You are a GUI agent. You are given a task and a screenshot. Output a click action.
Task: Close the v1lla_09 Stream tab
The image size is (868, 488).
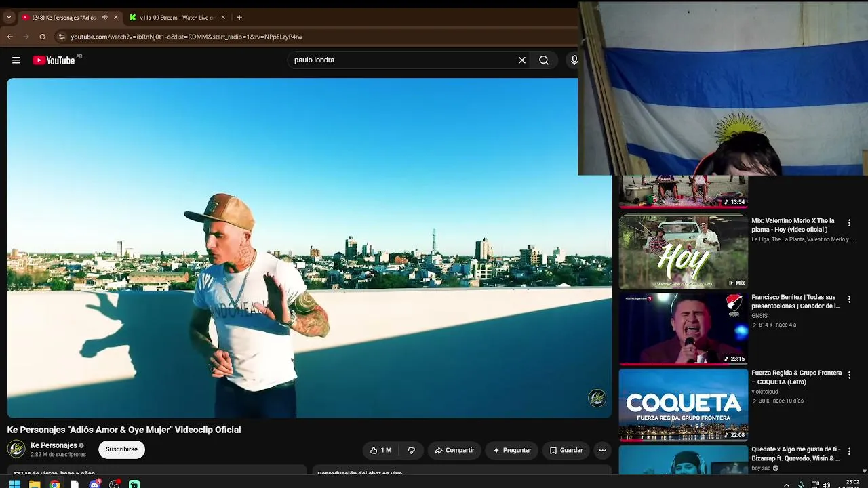(x=223, y=18)
